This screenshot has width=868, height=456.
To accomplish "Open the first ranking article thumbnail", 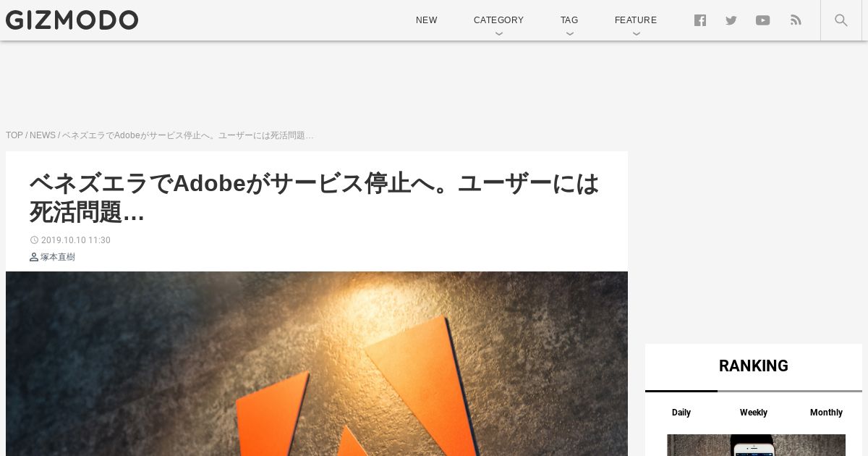I will [756, 445].
